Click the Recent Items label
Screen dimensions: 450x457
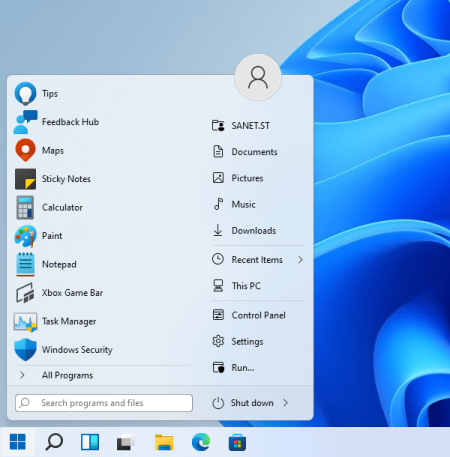257,259
